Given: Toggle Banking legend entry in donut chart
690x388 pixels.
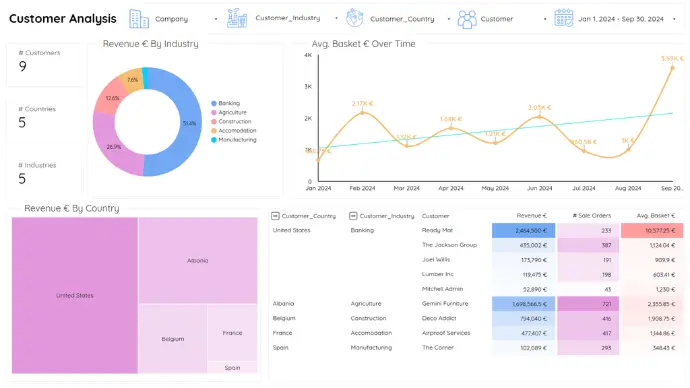Looking at the screenshot, I should pos(225,103).
